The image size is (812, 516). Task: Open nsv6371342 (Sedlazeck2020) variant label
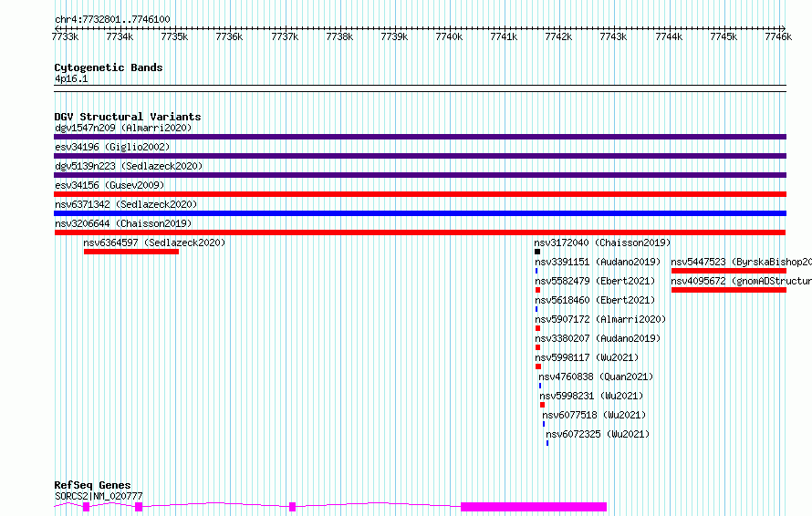click(x=126, y=204)
